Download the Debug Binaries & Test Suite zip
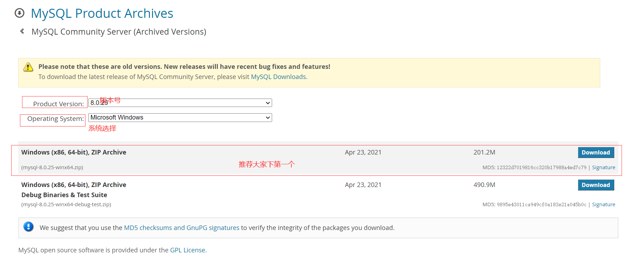Viewport: 644px width, 259px height. pyautogui.click(x=596, y=185)
